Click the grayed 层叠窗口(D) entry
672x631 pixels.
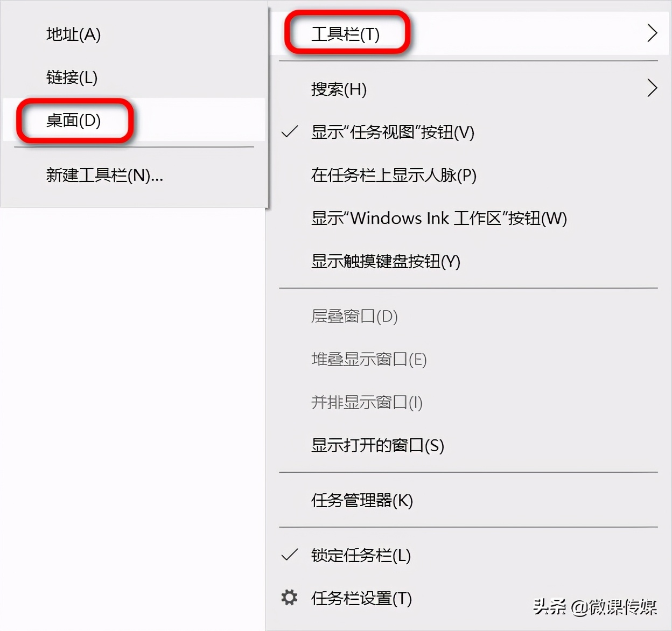click(x=354, y=317)
